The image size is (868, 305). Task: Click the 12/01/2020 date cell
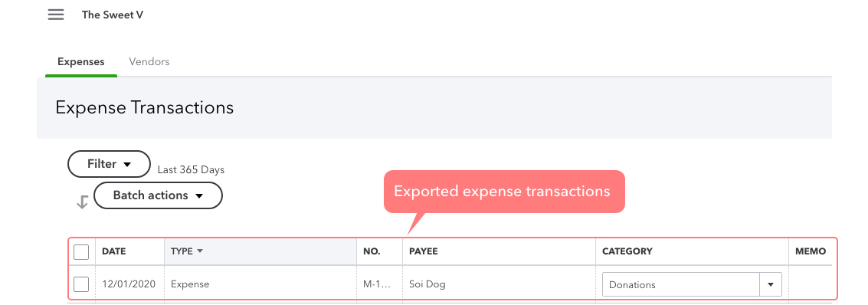tap(129, 284)
